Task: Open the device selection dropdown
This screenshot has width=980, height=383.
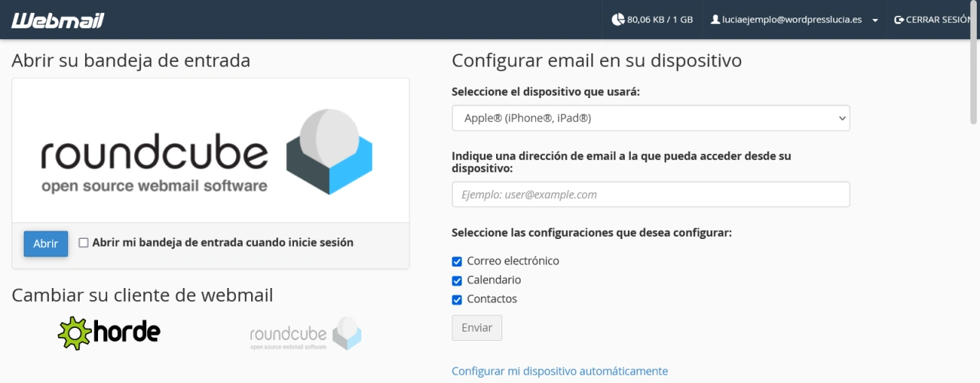Action: (x=651, y=118)
